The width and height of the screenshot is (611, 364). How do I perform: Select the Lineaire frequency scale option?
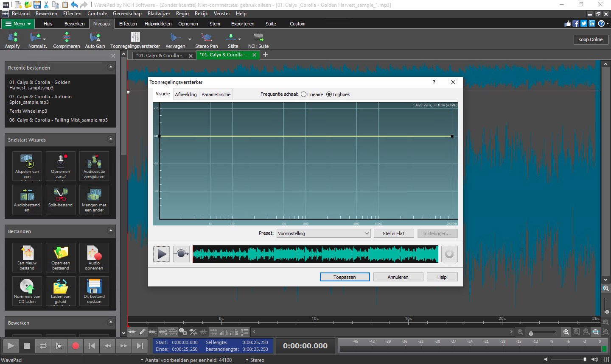coord(304,94)
